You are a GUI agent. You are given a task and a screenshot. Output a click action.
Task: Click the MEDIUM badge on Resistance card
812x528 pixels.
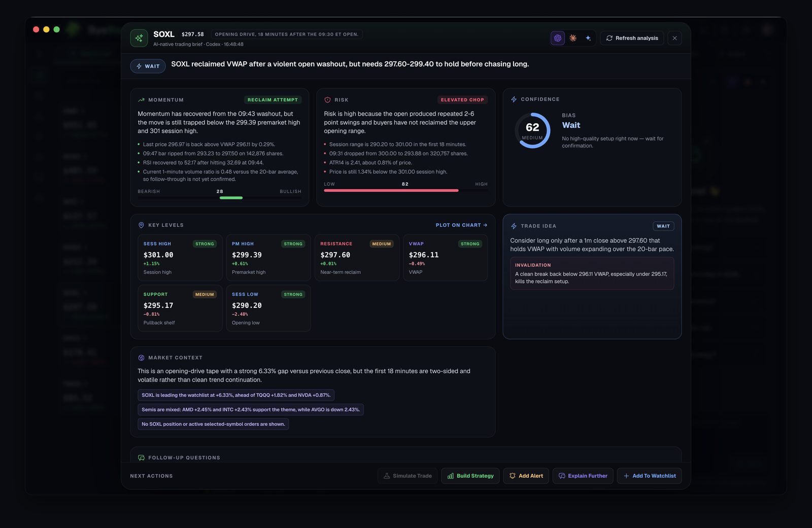382,244
